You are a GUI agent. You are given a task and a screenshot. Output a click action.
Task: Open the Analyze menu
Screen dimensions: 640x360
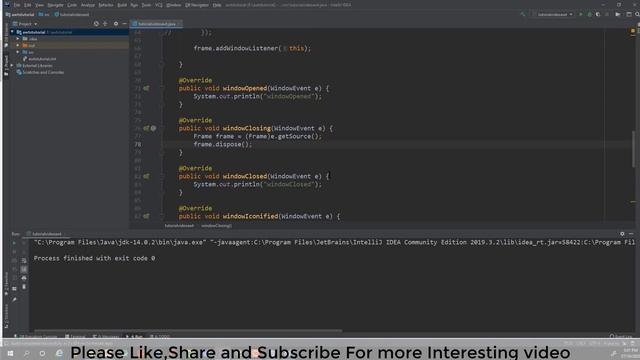pyautogui.click(x=87, y=5)
